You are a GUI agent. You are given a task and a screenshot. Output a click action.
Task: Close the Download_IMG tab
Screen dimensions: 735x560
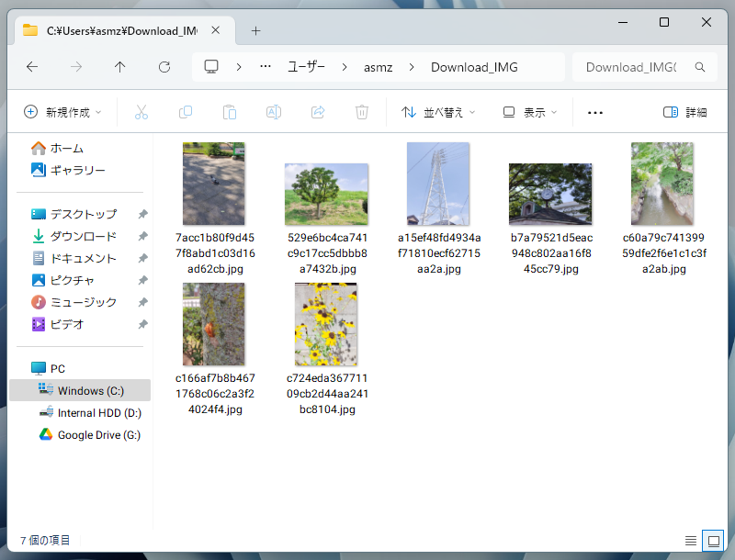[215, 30]
